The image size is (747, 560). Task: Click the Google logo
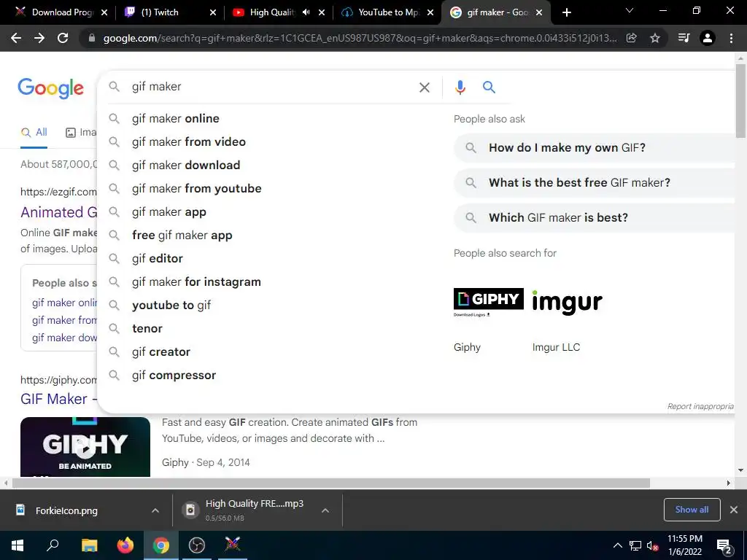tap(50, 88)
